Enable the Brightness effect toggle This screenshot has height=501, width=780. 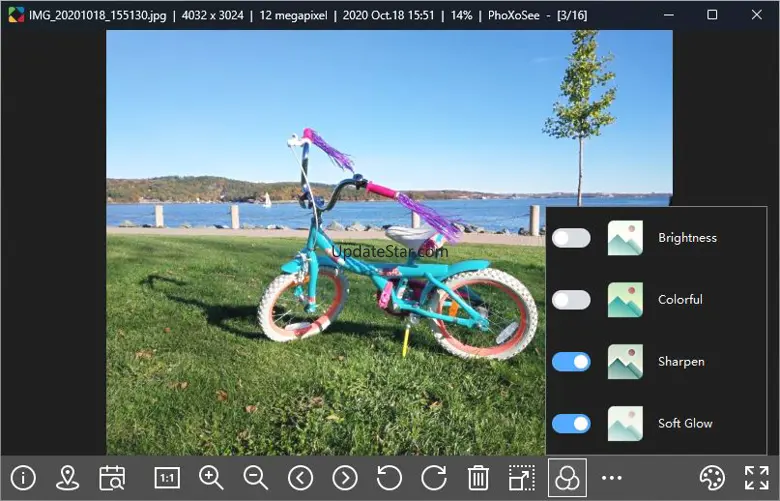571,238
